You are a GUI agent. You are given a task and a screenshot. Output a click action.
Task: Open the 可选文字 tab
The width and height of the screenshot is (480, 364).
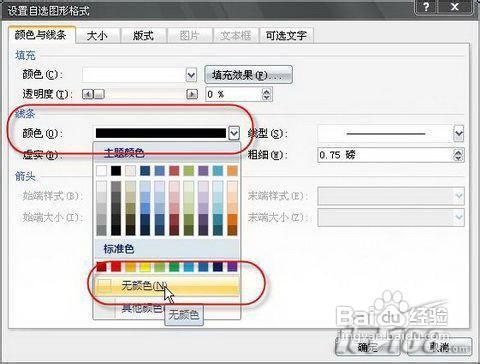point(286,35)
